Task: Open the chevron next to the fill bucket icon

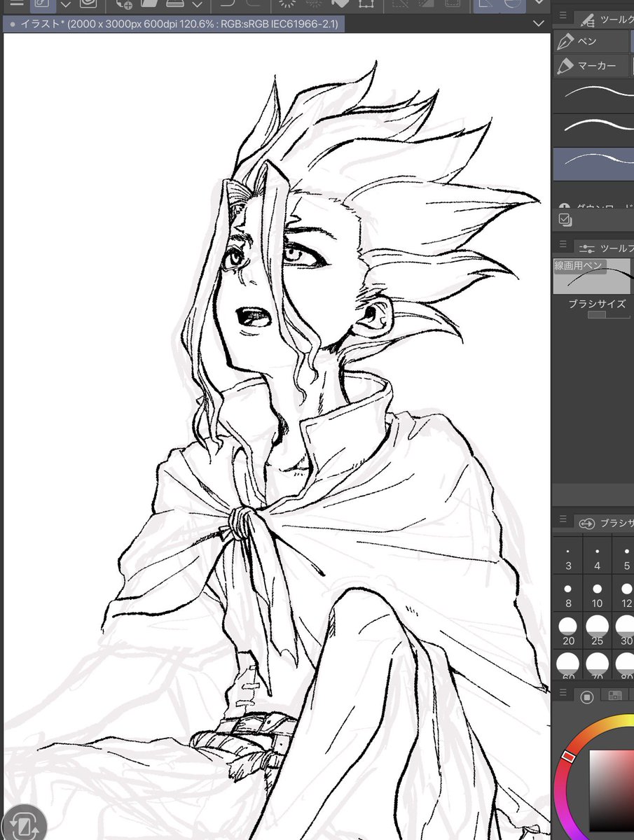Action: (198, 4)
